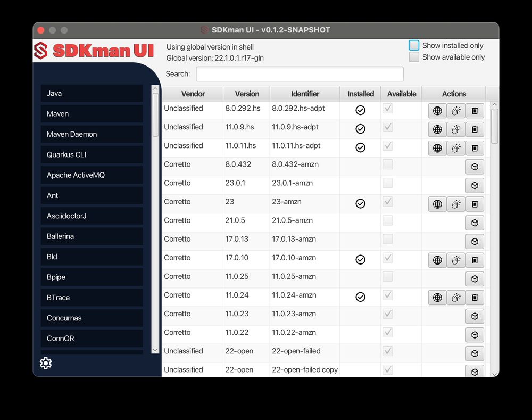
Task: Remove 11.0.11.hs-adpt with trash icon
Action: point(475,148)
